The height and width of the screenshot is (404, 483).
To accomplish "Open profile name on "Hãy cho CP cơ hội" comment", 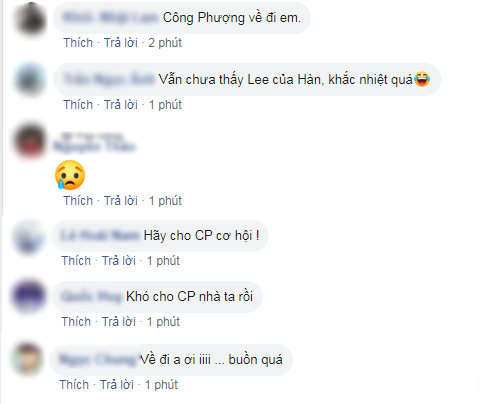I will point(100,236).
